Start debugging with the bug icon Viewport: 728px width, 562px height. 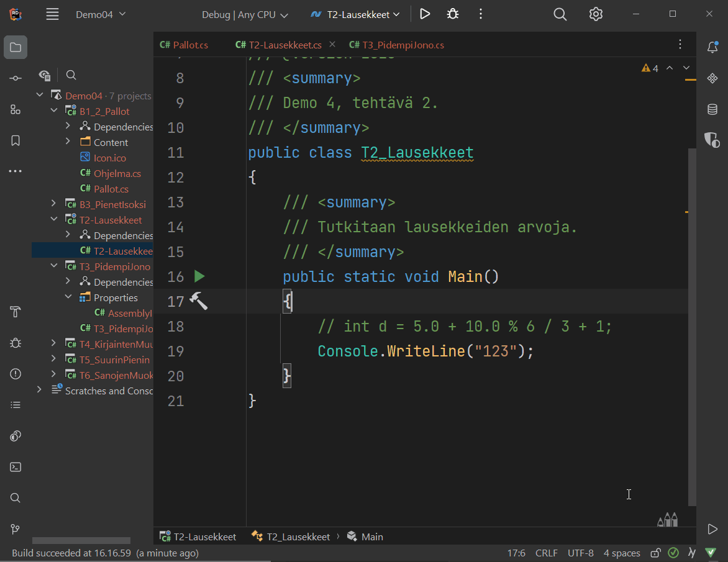[x=453, y=14]
